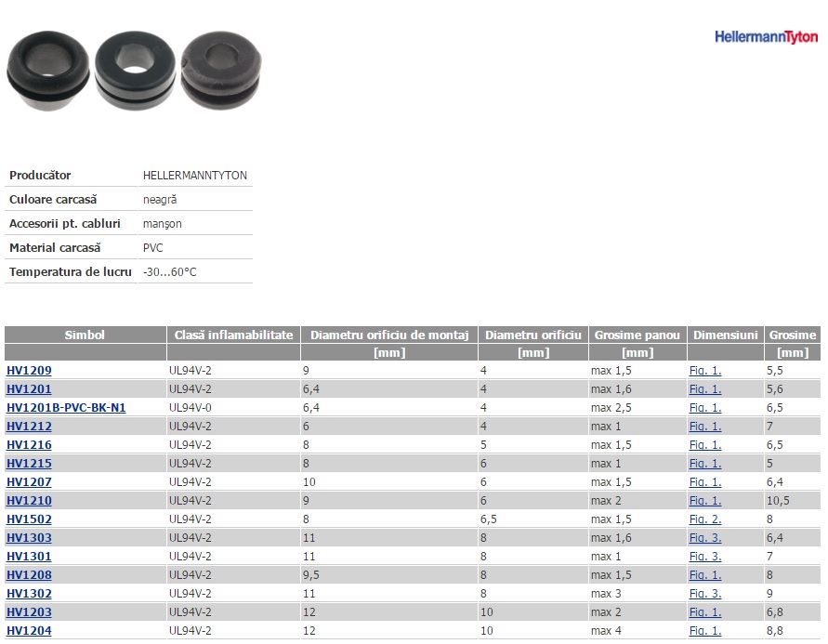Open the HV1303 product link
The height and width of the screenshot is (644, 828).
tap(29, 538)
